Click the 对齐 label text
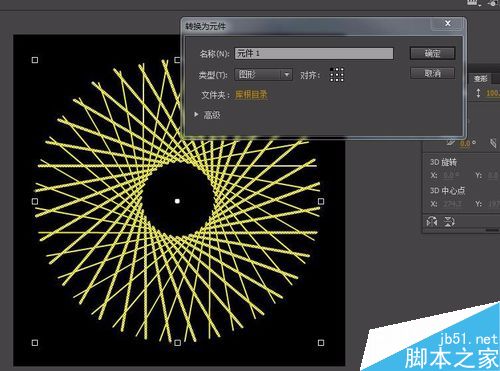This screenshot has width=500, height=371. pyautogui.click(x=310, y=76)
